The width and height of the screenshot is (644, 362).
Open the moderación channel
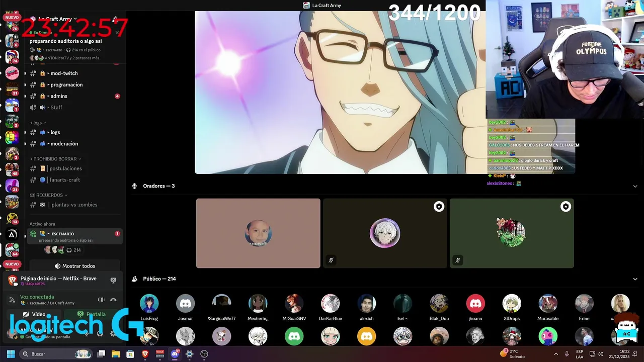tap(74, 144)
